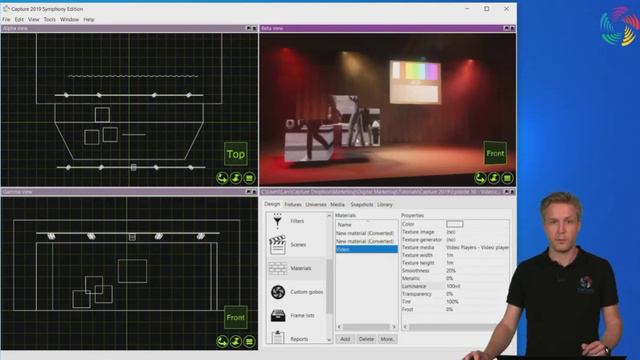Switch to the Fixtures tab

click(x=293, y=204)
